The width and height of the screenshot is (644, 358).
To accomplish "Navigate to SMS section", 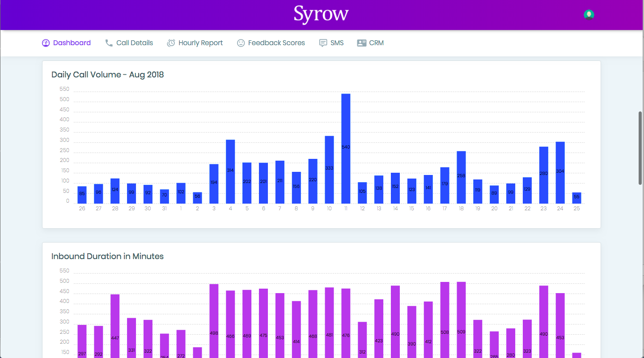I will (x=331, y=43).
